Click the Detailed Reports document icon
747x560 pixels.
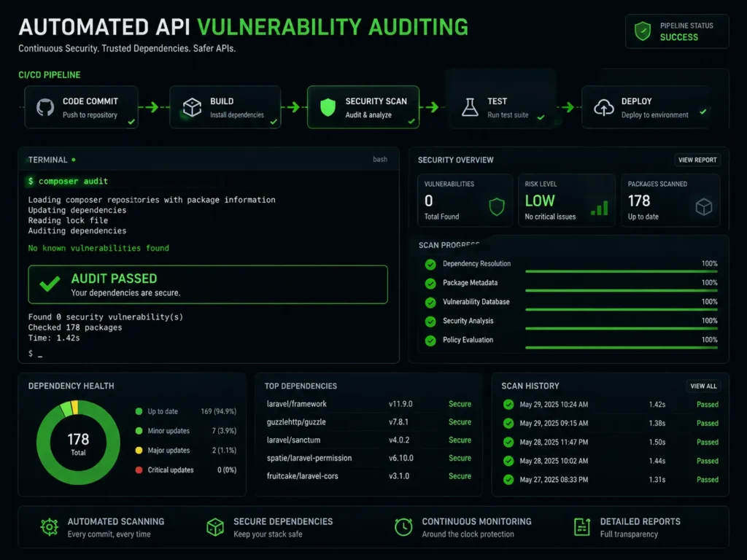(582, 527)
